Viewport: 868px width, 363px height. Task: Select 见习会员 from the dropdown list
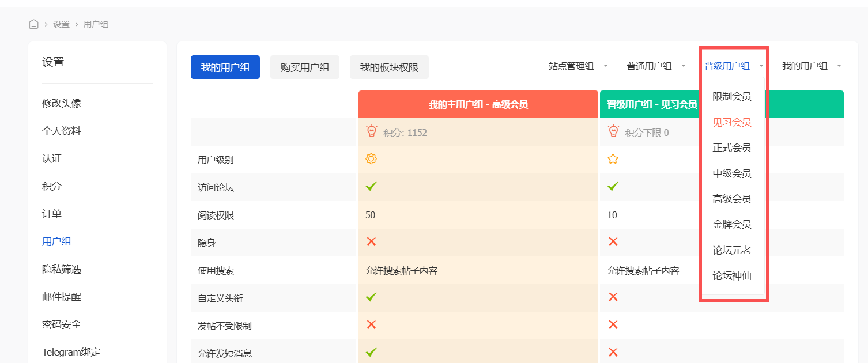click(x=732, y=122)
